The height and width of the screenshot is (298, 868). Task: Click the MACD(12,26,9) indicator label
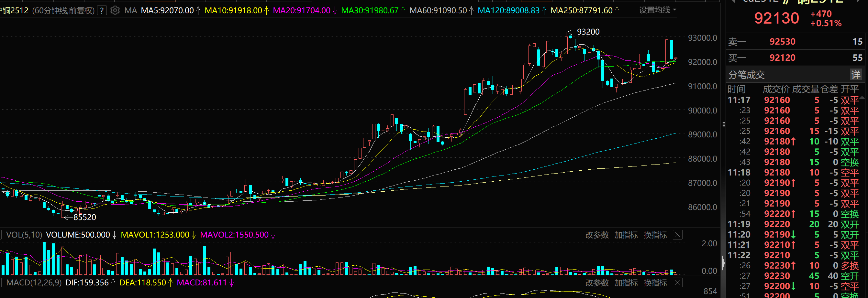point(34,282)
